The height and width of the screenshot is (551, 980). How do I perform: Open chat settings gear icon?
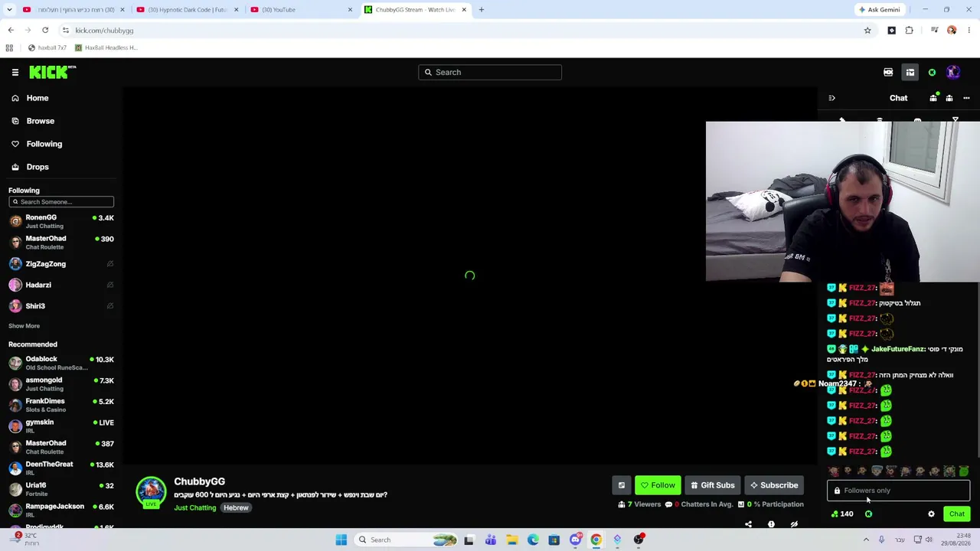pos(931,514)
